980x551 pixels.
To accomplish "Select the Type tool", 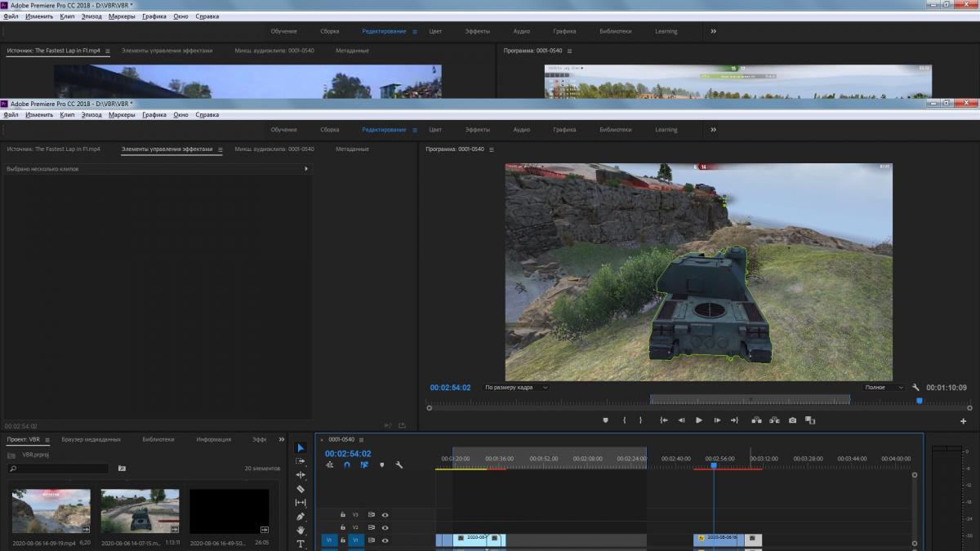I will (301, 544).
